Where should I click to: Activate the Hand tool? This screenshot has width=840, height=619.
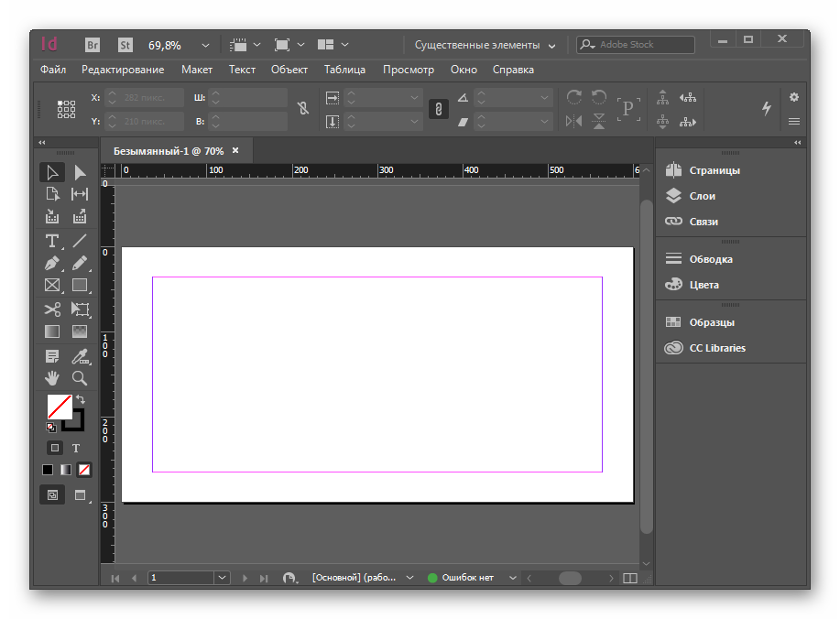coord(52,378)
